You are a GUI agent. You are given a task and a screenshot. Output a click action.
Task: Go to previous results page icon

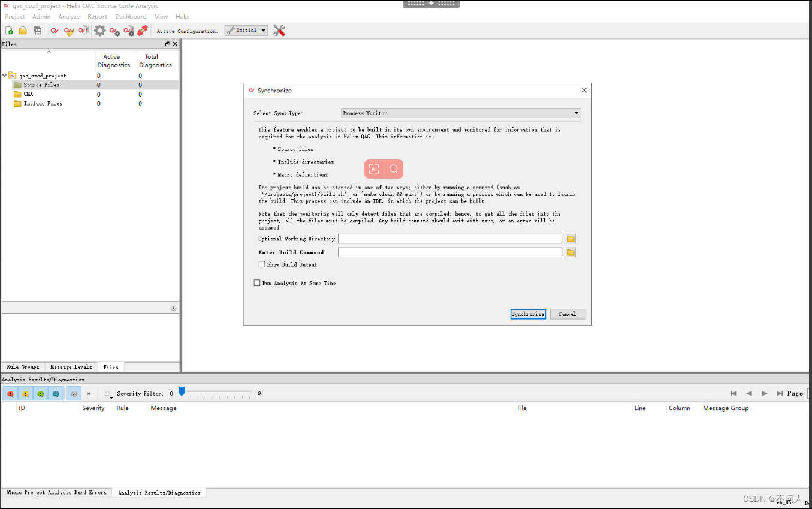coord(749,393)
